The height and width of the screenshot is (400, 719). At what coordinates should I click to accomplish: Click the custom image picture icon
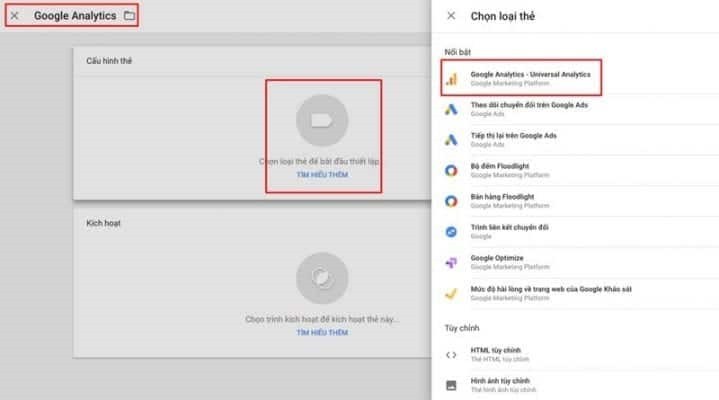click(451, 385)
